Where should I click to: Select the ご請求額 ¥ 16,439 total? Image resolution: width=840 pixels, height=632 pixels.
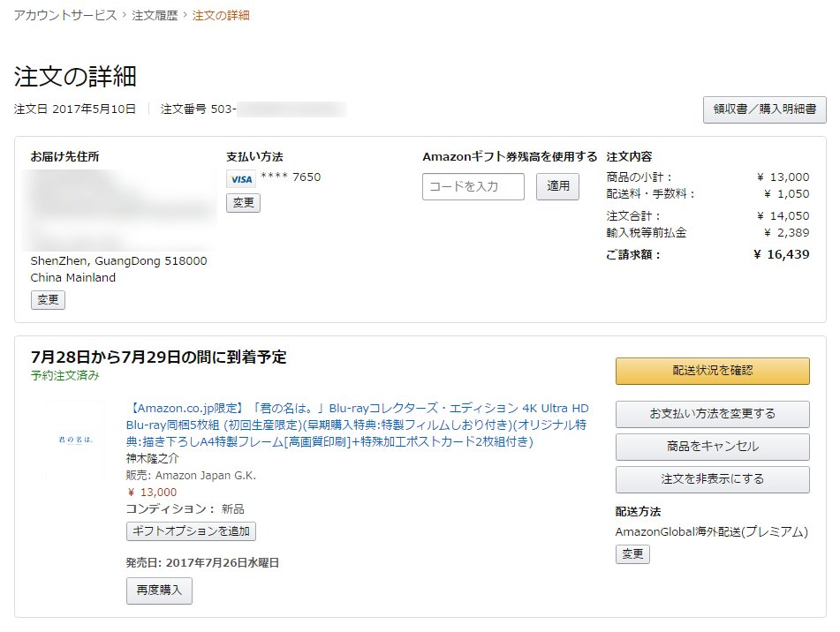coord(782,255)
